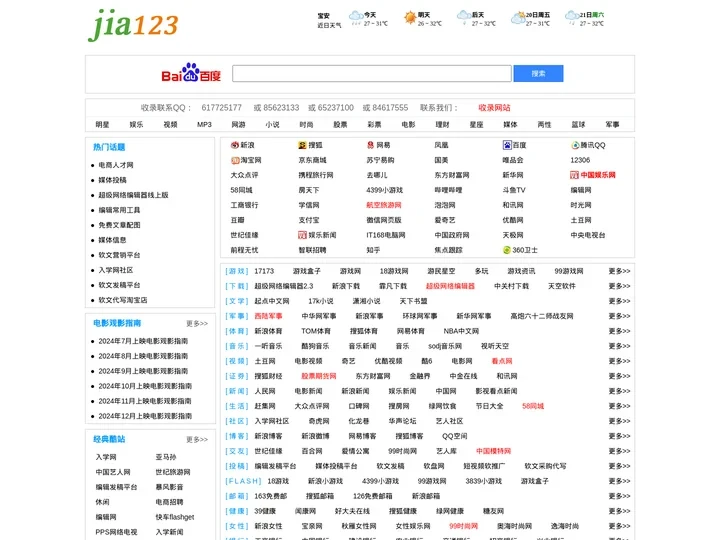Click the blue 搜索 search button

[538, 73]
